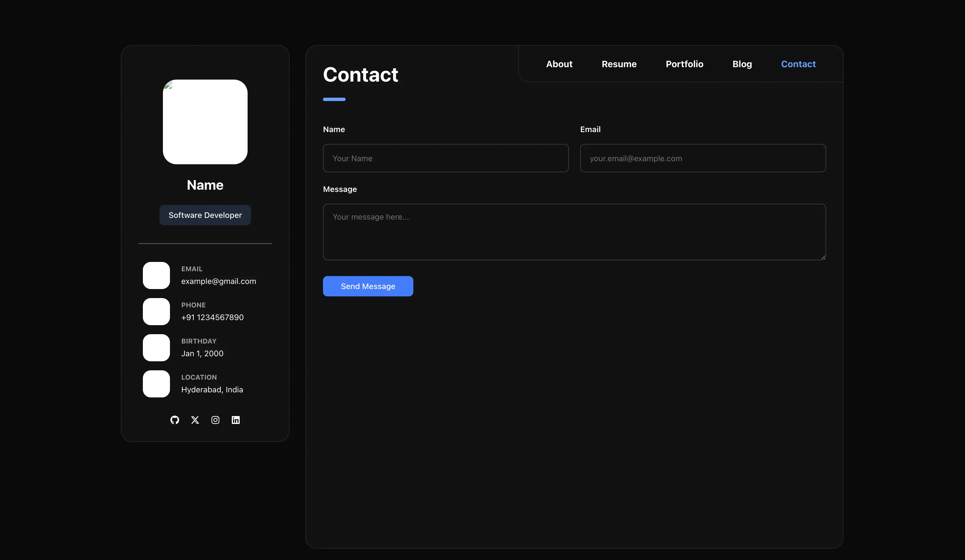Image resolution: width=965 pixels, height=560 pixels.
Task: Switch to the About tab
Action: 559,64
